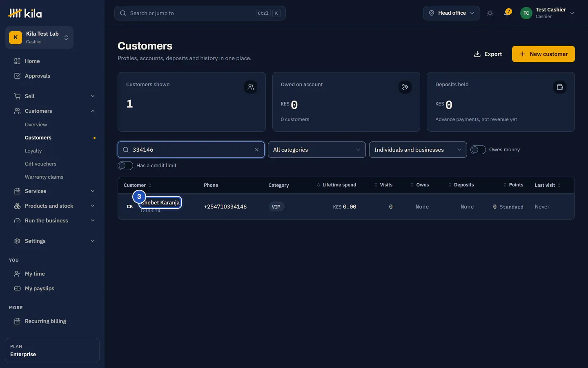The image size is (588, 368).
Task: Open the Individuals and businesses dropdown
Action: point(418,150)
